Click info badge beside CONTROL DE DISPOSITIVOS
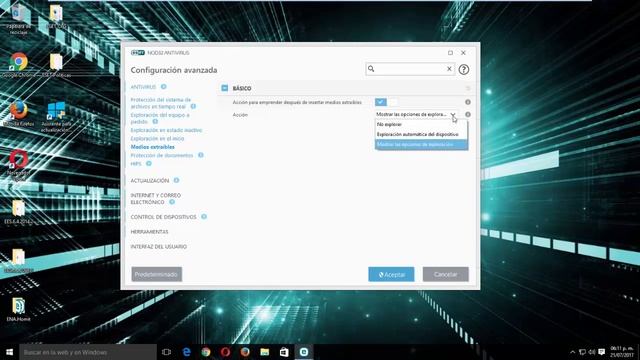640x360 pixels. coord(204,216)
